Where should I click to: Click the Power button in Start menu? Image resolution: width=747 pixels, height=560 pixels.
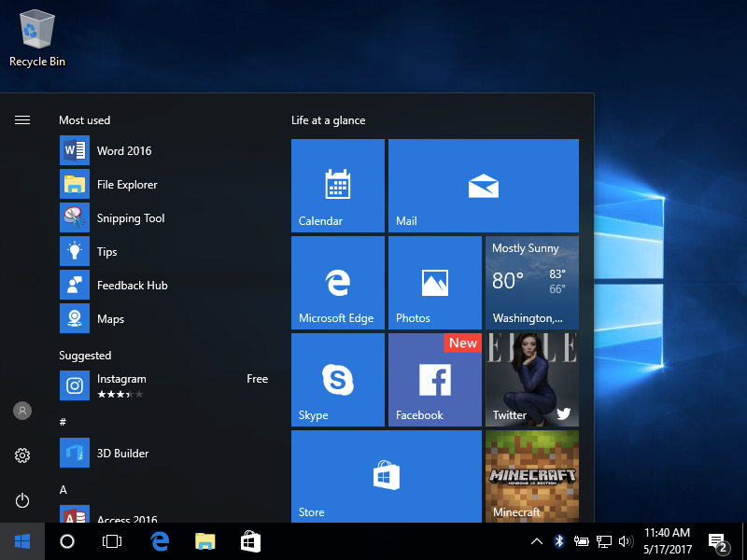coord(22,500)
